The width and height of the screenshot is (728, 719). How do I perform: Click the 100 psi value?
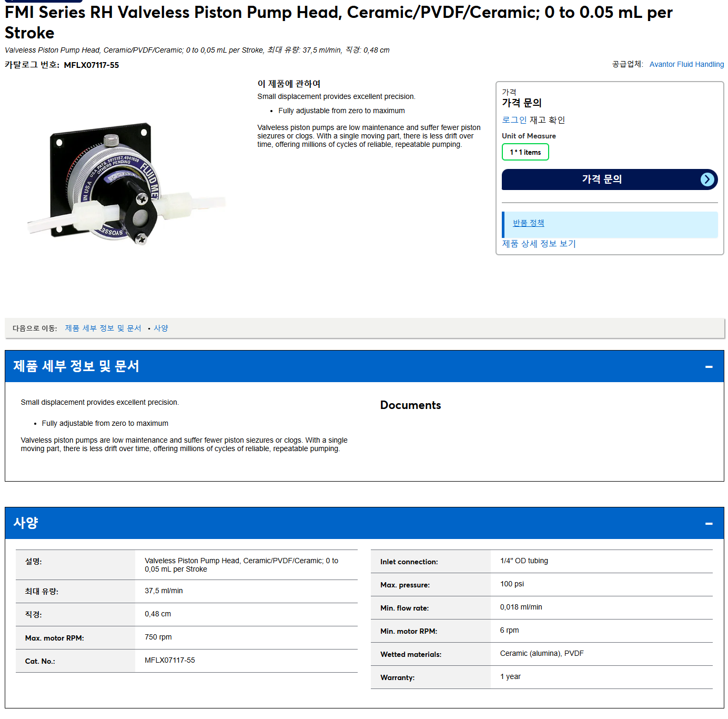512,584
